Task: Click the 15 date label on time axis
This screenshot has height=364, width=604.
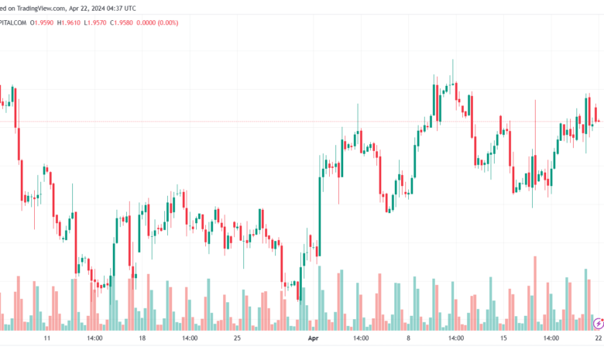Action: [x=503, y=338]
